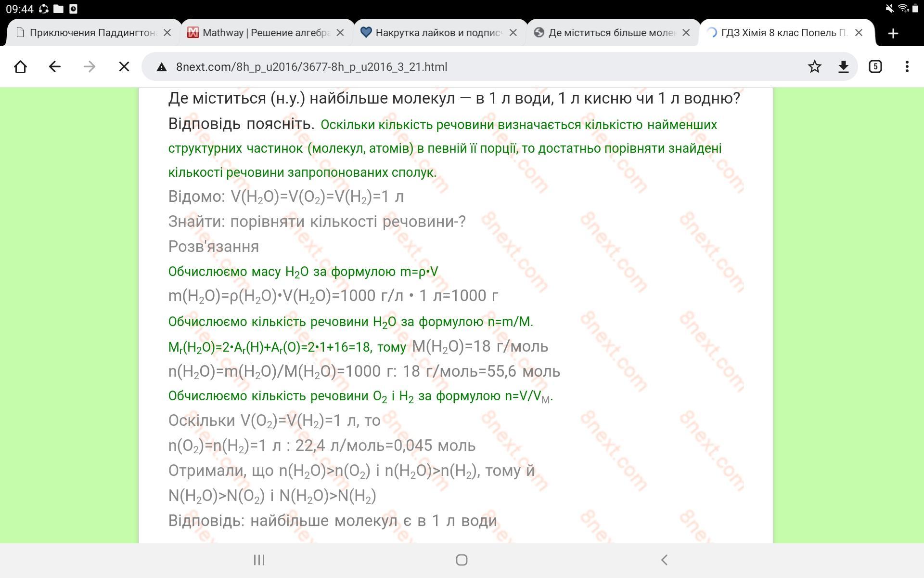Switch to the Mathway tab

click(265, 33)
